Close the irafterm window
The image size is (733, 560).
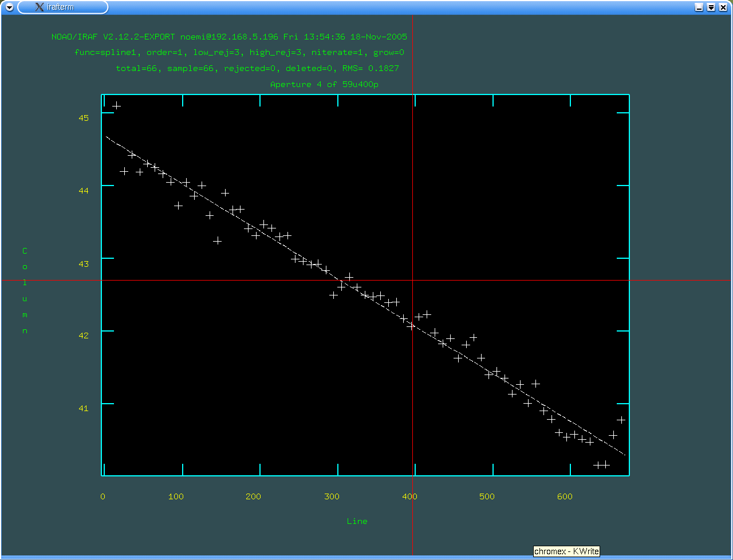click(x=723, y=7)
